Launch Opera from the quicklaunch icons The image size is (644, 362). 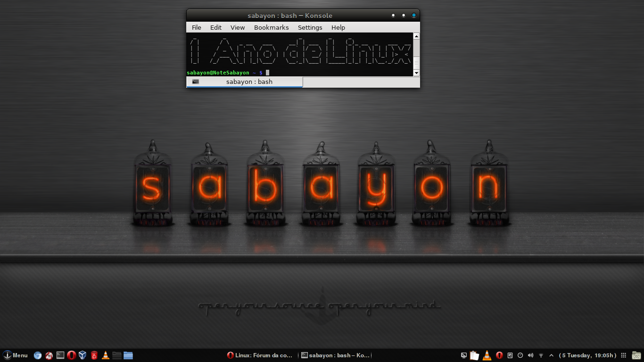72,355
